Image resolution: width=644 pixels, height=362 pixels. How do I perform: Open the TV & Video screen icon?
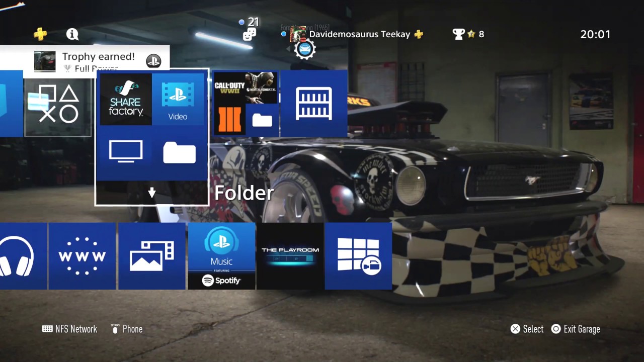coord(126,152)
